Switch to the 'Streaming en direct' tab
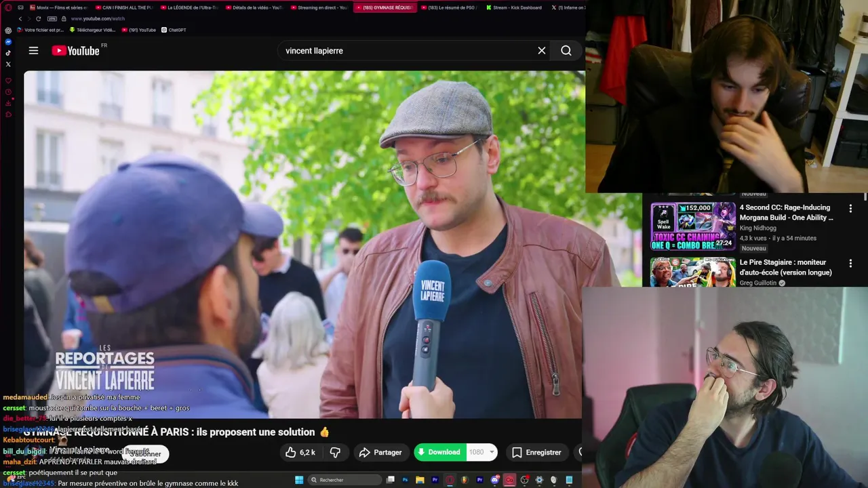Viewport: 868px width, 488px height. pyautogui.click(x=319, y=7)
